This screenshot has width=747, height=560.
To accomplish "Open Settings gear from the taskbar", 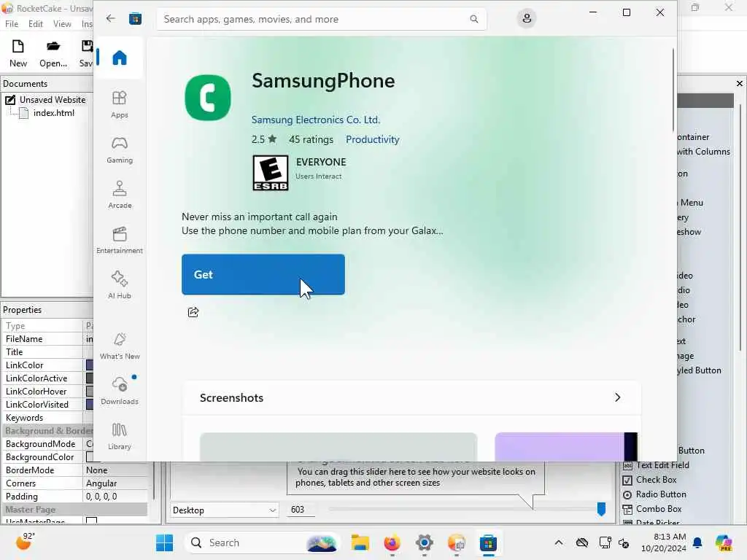I will (x=424, y=542).
